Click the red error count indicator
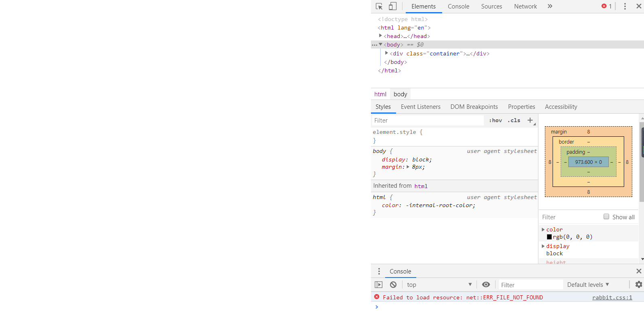Image resolution: width=644 pixels, height=320 pixels. click(x=606, y=6)
